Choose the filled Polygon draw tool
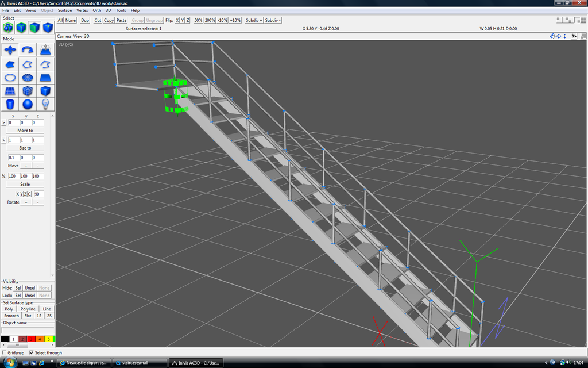The height and width of the screenshot is (368, 588). (x=10, y=64)
